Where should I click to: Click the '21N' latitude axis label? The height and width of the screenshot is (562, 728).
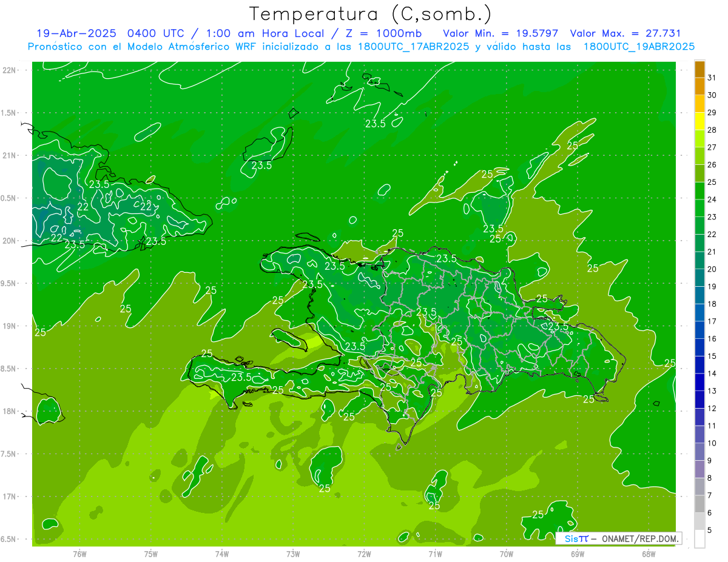pyautogui.click(x=9, y=155)
